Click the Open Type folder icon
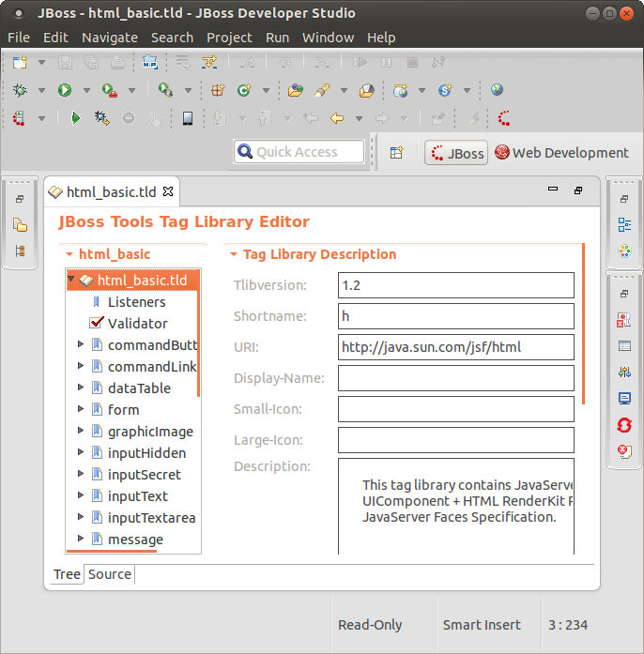Viewport: 644px width, 654px height. pyautogui.click(x=296, y=90)
